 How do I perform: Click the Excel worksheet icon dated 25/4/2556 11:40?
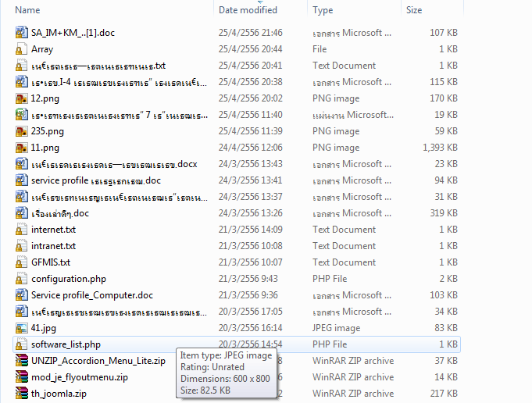pos(21,115)
